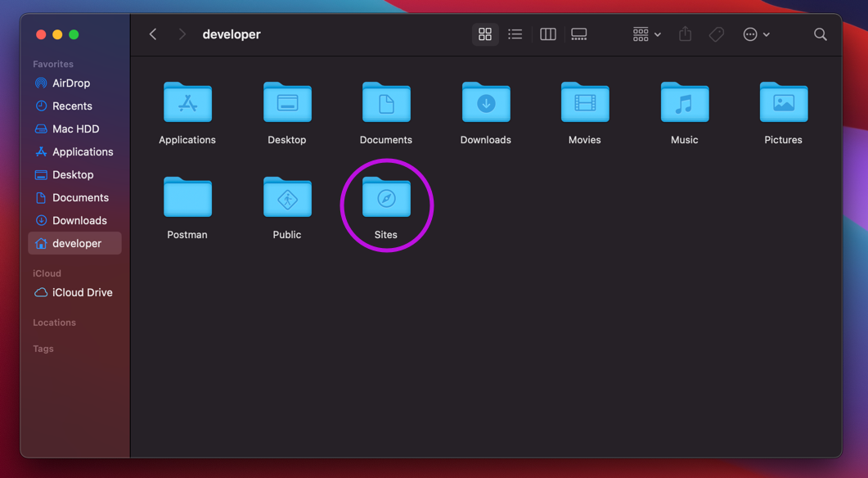Click the Pictures folder name label
Screen dimensions: 868x478
[783, 140]
